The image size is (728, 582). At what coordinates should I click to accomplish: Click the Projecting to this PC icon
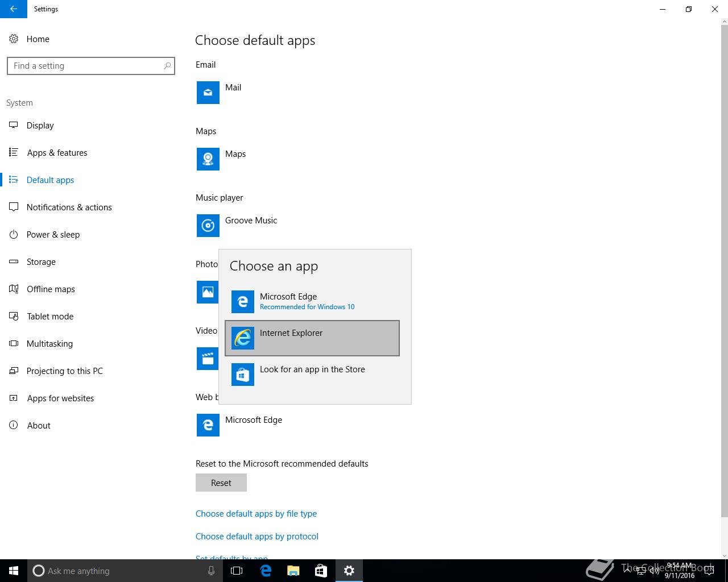[14, 371]
